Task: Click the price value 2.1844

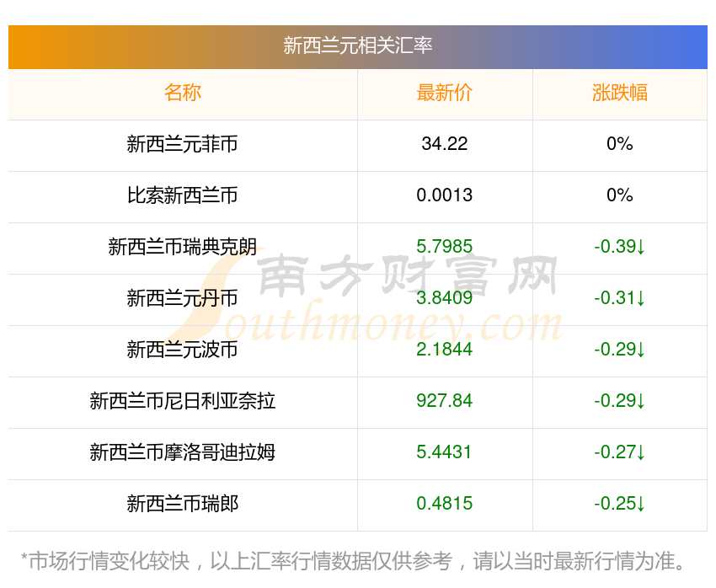Action: [x=444, y=350]
